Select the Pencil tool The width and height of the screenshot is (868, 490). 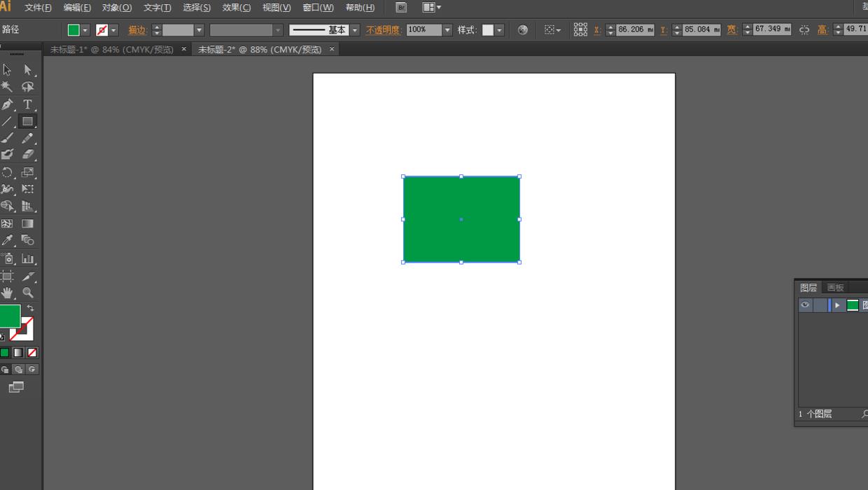[x=27, y=138]
